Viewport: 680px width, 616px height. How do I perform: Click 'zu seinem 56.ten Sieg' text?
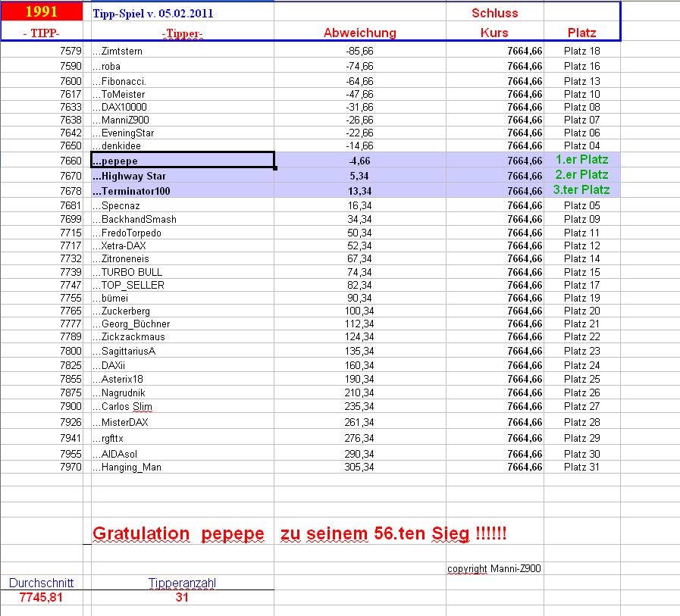pos(375,533)
